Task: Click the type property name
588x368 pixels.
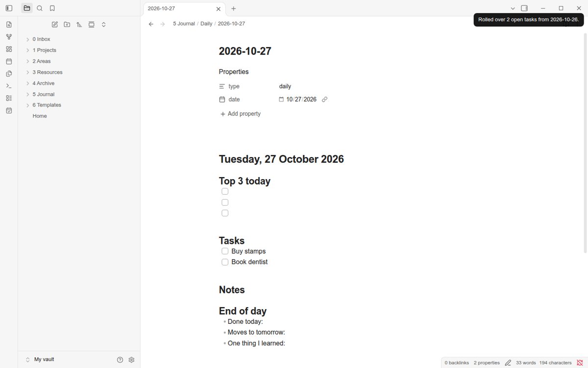Action: coord(234,86)
